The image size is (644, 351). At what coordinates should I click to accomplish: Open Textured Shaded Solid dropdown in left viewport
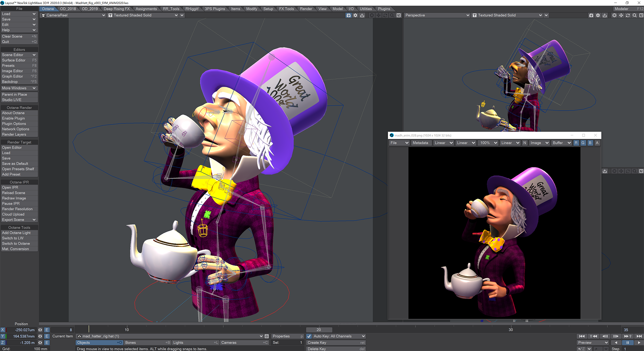pos(143,15)
